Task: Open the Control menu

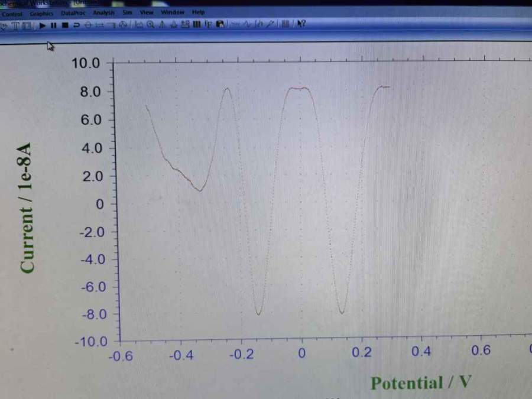Action: click(12, 14)
